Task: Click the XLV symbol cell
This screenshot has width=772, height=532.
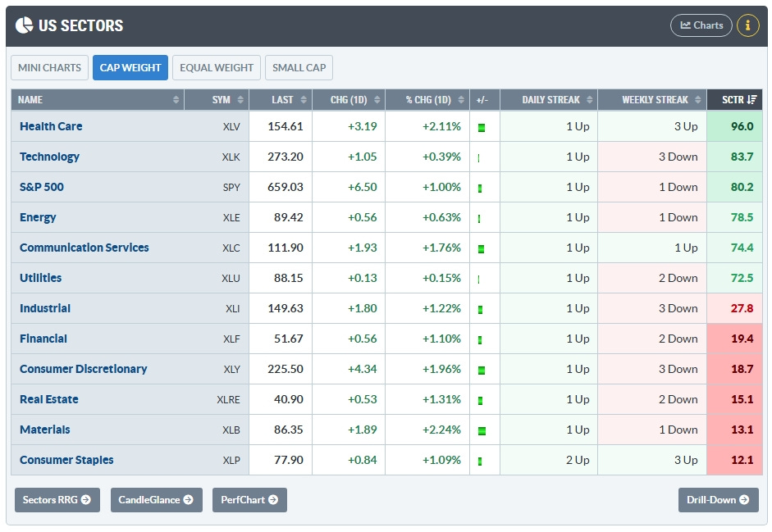Action: point(231,127)
